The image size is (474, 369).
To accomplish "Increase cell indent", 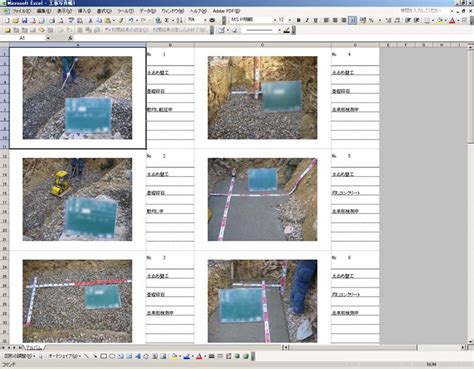I will (x=417, y=20).
